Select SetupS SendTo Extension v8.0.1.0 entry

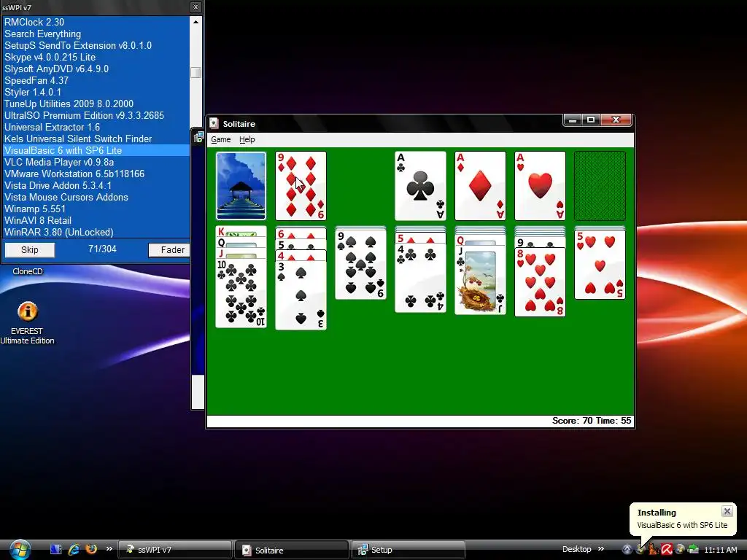point(96,45)
